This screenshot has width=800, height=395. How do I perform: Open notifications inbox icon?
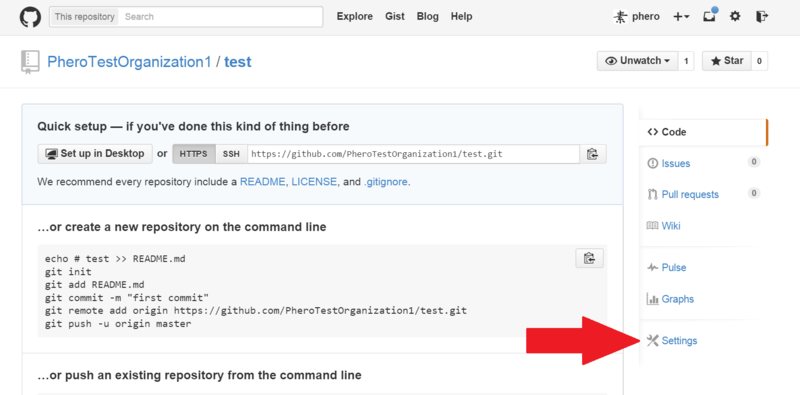pos(710,16)
